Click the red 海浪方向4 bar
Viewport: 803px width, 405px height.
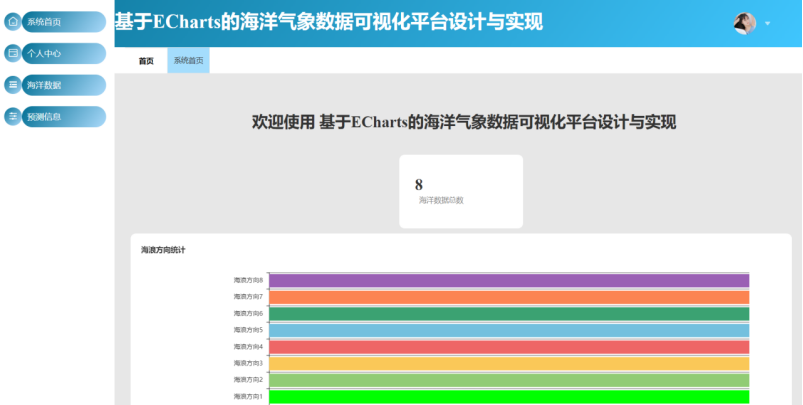509,347
